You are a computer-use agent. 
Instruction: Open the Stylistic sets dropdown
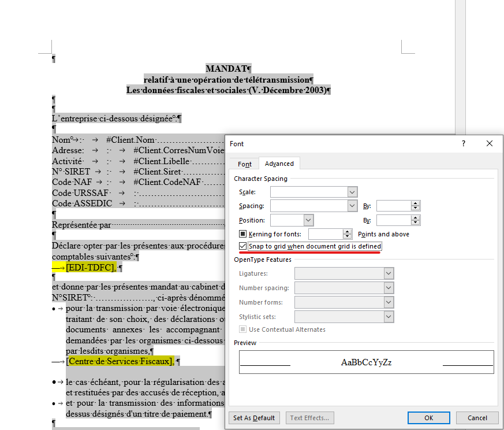[x=389, y=317]
